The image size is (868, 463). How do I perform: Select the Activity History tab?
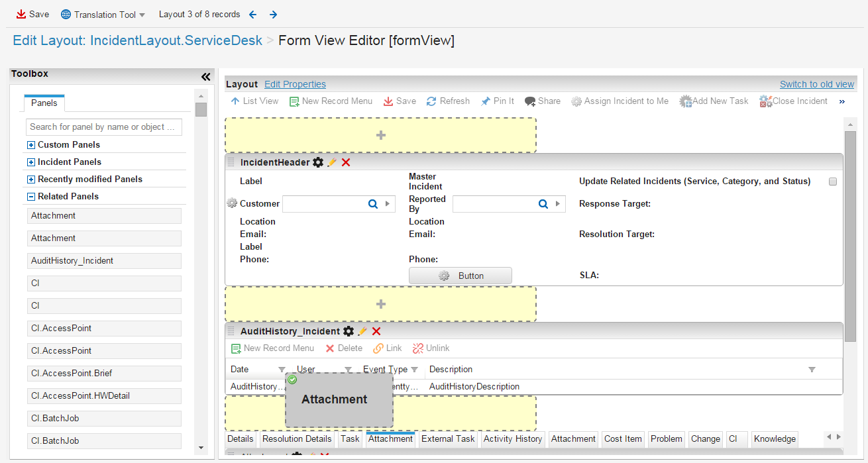click(512, 438)
